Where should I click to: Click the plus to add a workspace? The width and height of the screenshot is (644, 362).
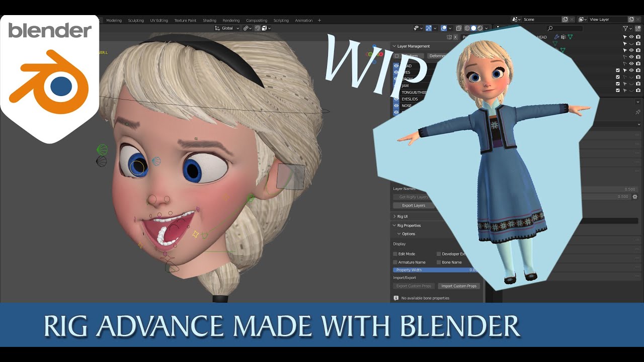(319, 21)
